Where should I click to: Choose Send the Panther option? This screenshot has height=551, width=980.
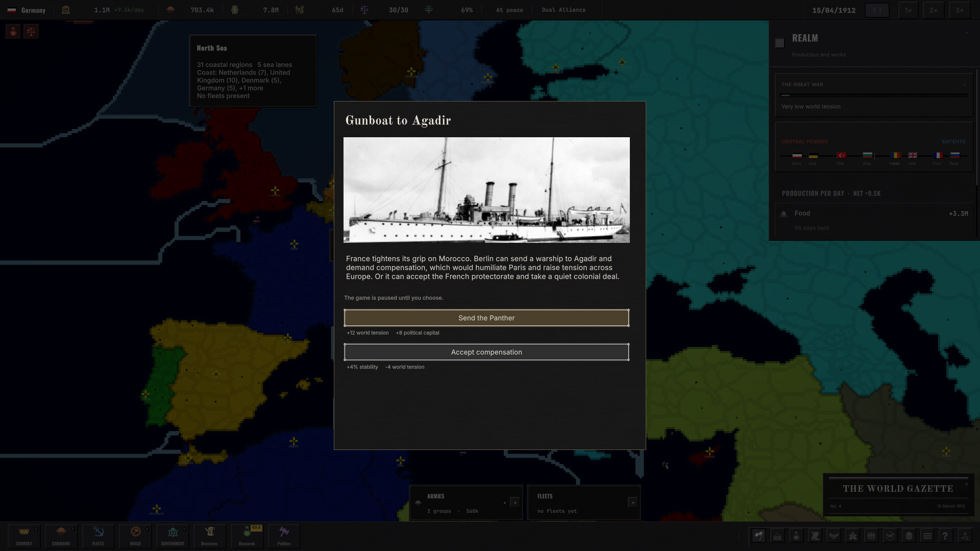coord(486,318)
